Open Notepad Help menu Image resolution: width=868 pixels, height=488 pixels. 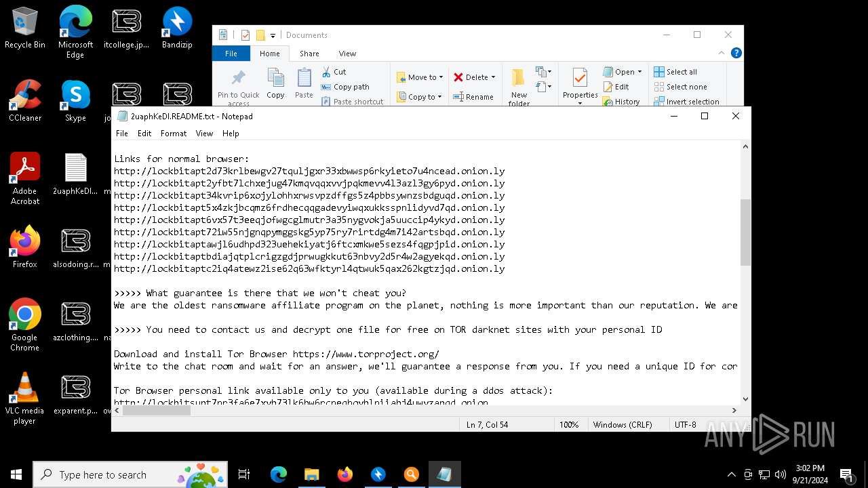(231, 134)
